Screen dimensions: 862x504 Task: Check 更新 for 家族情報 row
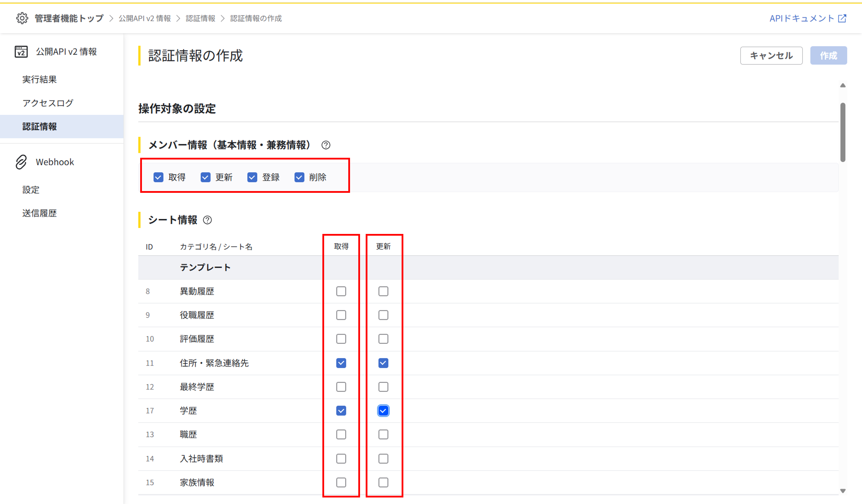pyautogui.click(x=383, y=482)
